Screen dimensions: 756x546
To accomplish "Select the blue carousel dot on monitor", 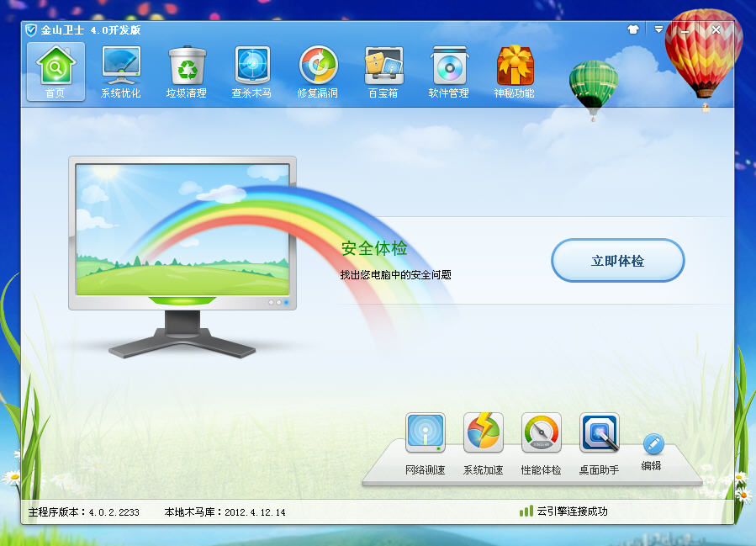I will tap(287, 302).
